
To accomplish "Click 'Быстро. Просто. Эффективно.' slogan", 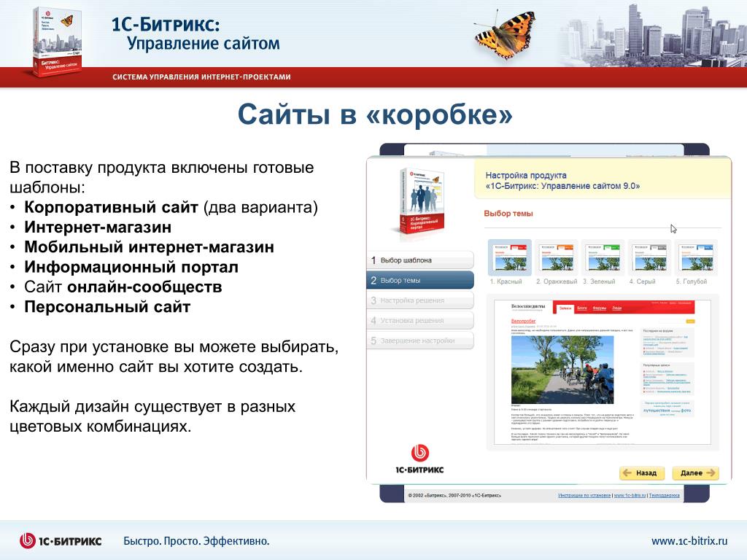I will (x=196, y=541).
